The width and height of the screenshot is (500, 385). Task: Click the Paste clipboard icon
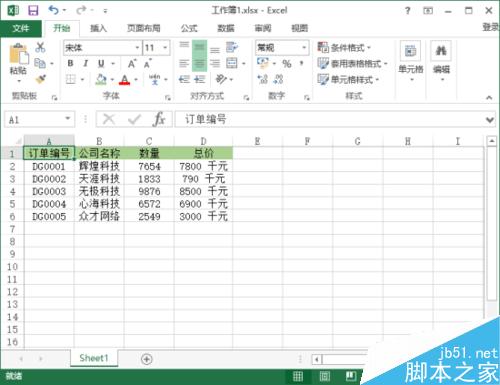pyautogui.click(x=18, y=55)
